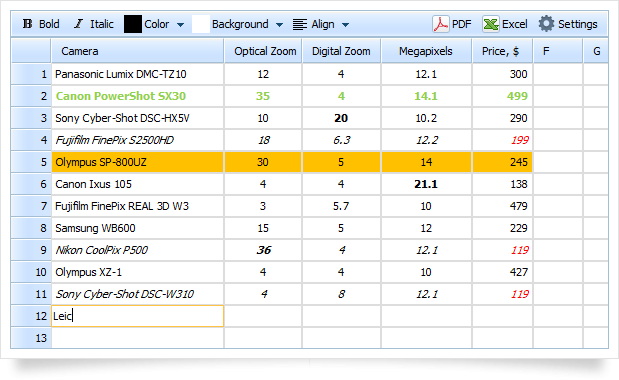Click the bold italic 36 Optical Zoom cell
This screenshot has width=619, height=380.
(x=263, y=250)
